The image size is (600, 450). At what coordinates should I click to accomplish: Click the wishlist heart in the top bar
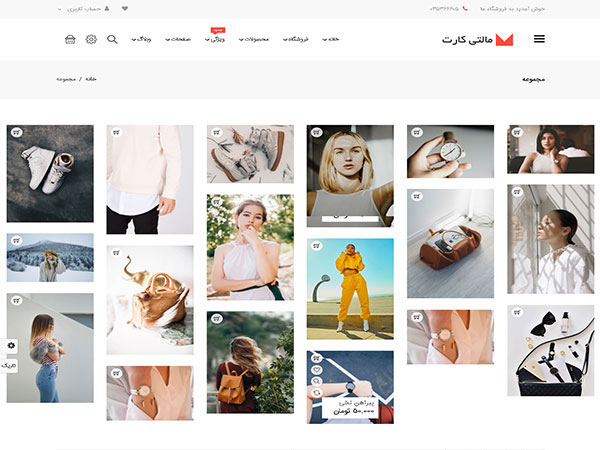point(125,9)
